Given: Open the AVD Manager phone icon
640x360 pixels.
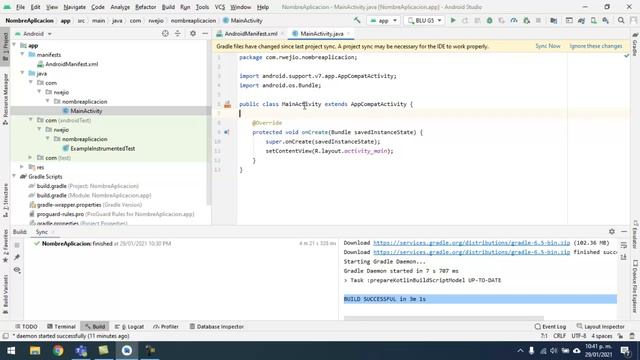Looking at the screenshot, I should [x=593, y=20].
